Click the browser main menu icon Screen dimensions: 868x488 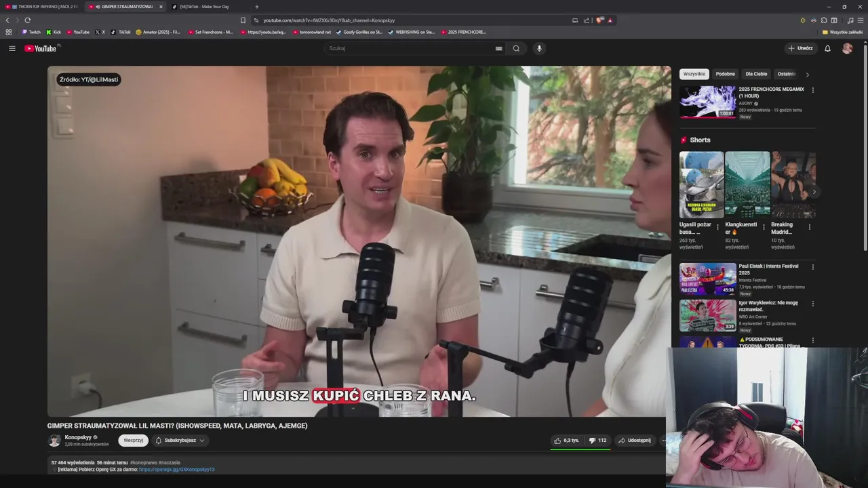click(861, 20)
